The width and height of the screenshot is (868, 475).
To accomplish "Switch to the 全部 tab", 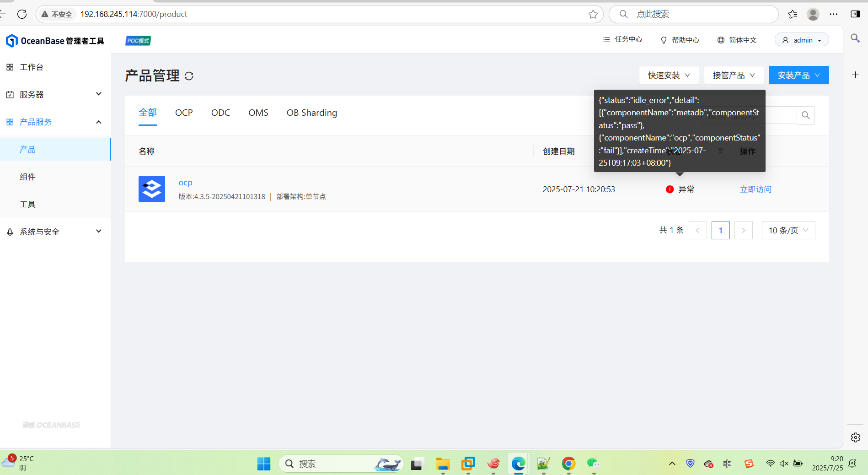I will pos(148,113).
